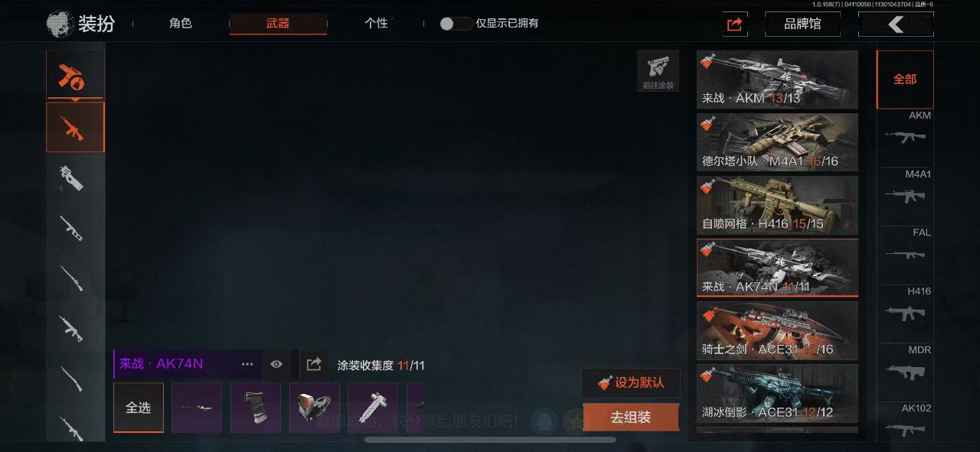Screen dimensions: 980x452
Task: Select the red dot sight part thumbnail
Action: [315, 408]
